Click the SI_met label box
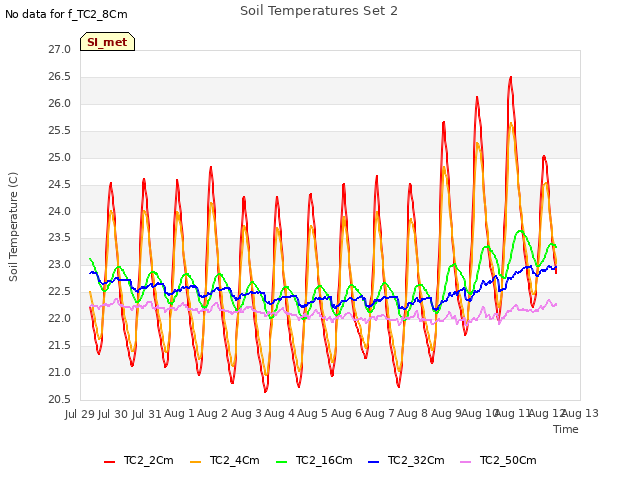 tap(107, 42)
